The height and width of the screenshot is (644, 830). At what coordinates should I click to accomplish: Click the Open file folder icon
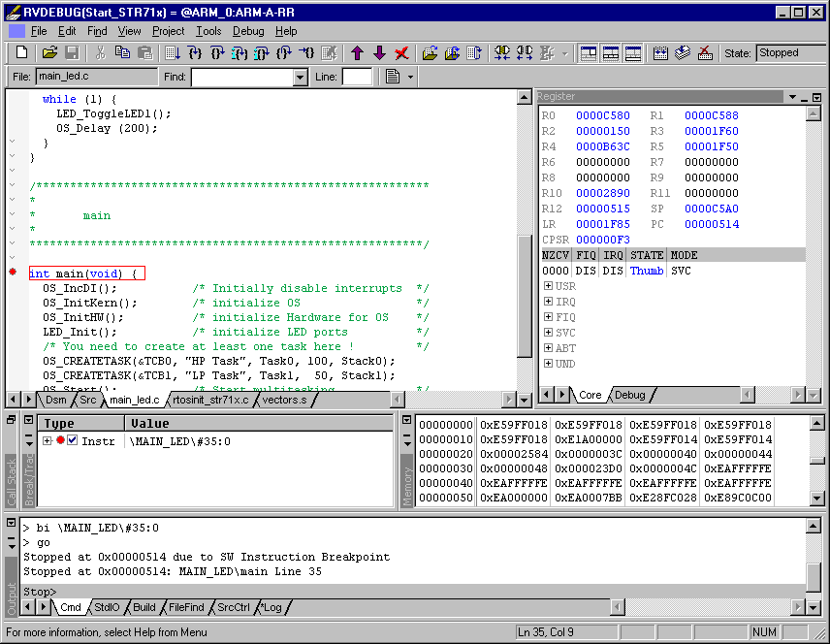pos(49,53)
